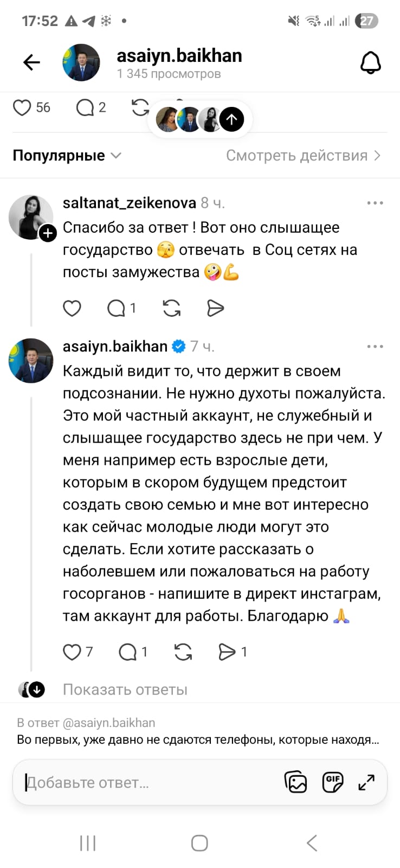
Task: Expand the Популярные sort dropdown
Action: coord(66,156)
